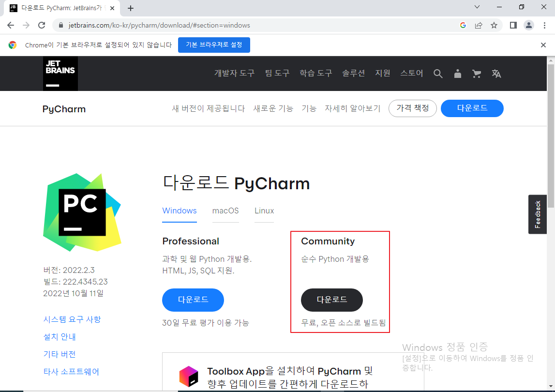Screen dimensions: 555x392
Task: Click the Community heading
Action: click(x=328, y=241)
